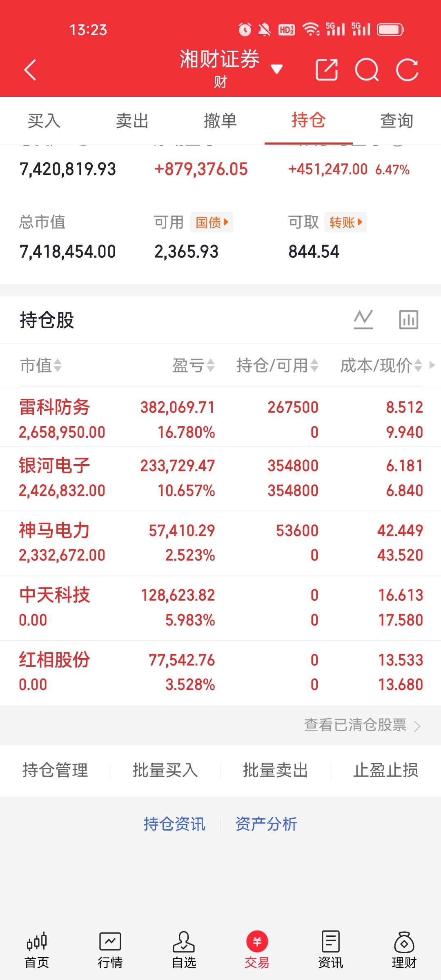
Task: Tap the 国债 button
Action: click(x=212, y=223)
